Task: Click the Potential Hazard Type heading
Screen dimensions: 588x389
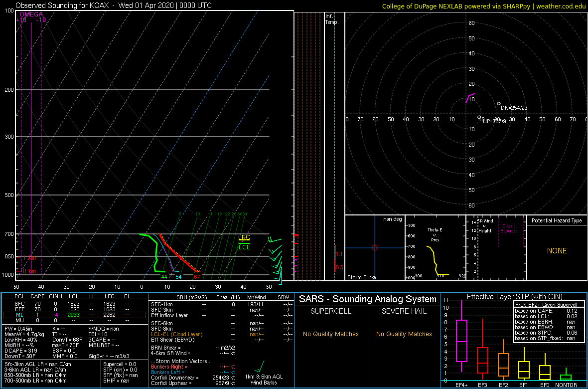Action: click(x=557, y=221)
